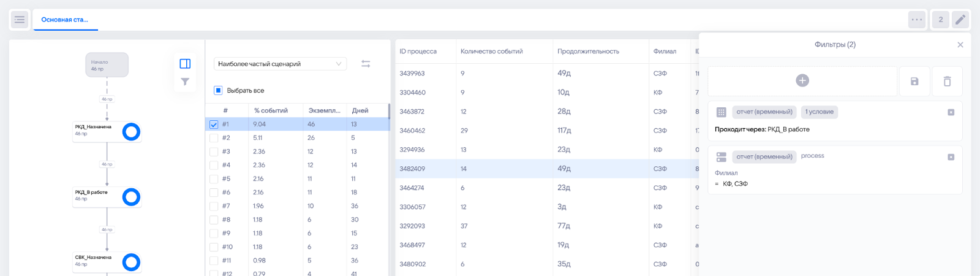Remove the Филиал filter with its x icon
The height and width of the screenshot is (276, 980).
[951, 157]
